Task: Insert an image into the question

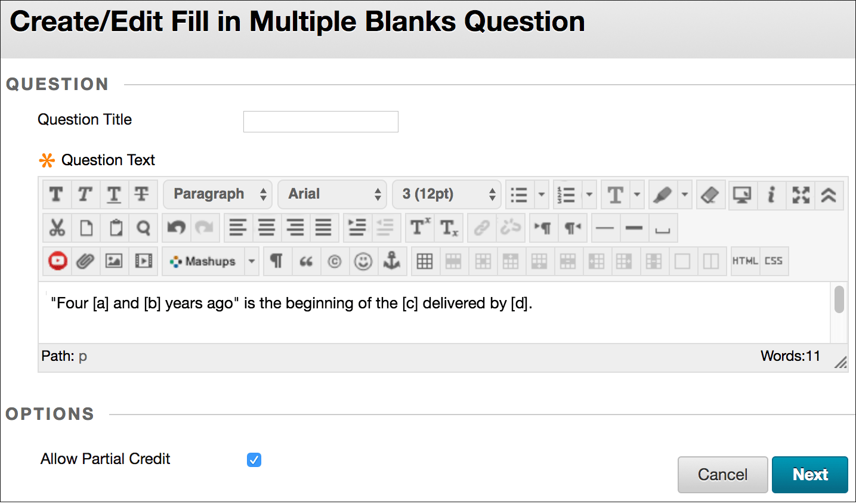Action: pyautogui.click(x=115, y=261)
